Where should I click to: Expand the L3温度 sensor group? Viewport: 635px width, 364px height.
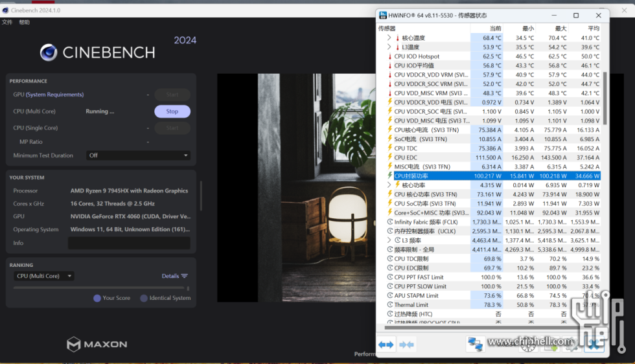389,47
